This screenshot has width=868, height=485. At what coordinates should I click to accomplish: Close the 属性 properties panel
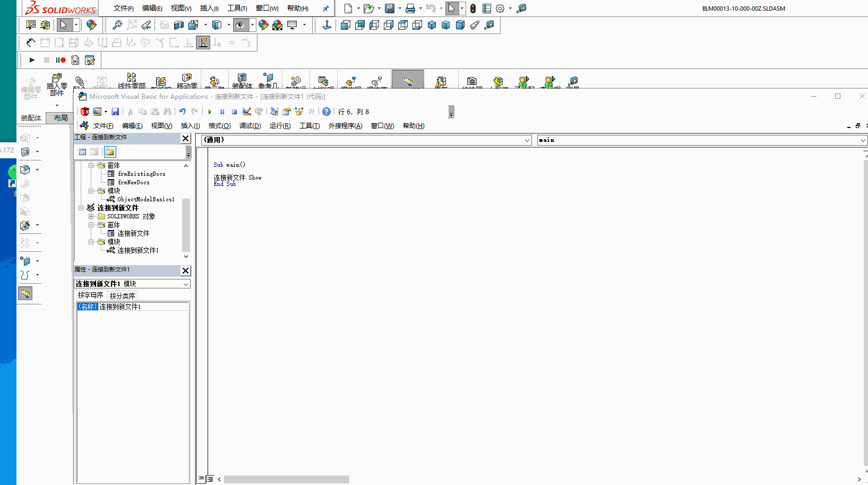point(185,270)
